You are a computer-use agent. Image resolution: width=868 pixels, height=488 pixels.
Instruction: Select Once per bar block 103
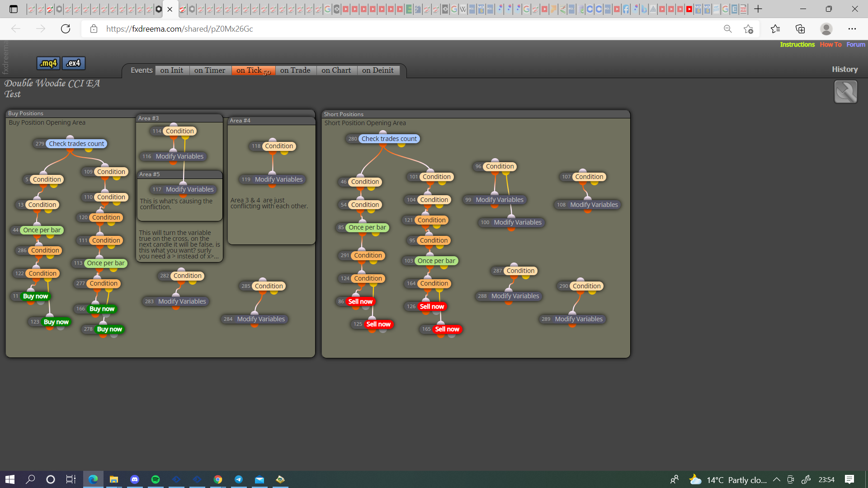(430, 261)
